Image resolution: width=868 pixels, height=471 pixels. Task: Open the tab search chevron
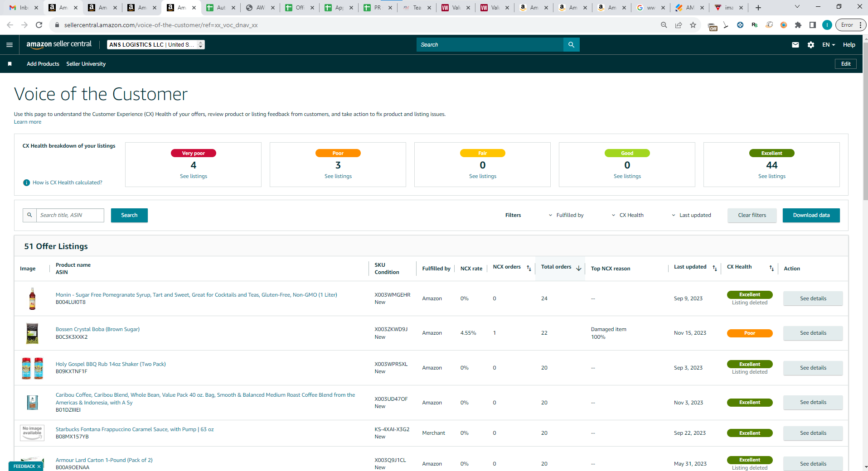click(x=797, y=7)
